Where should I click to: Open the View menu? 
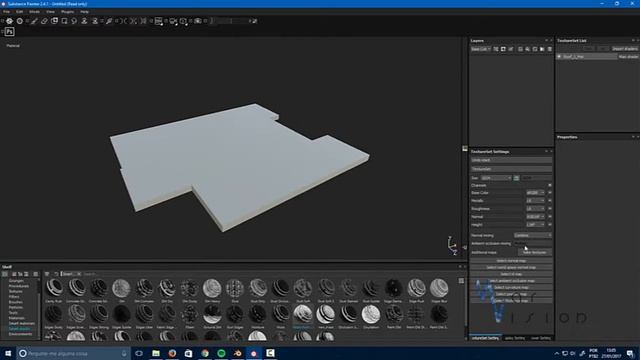point(50,12)
